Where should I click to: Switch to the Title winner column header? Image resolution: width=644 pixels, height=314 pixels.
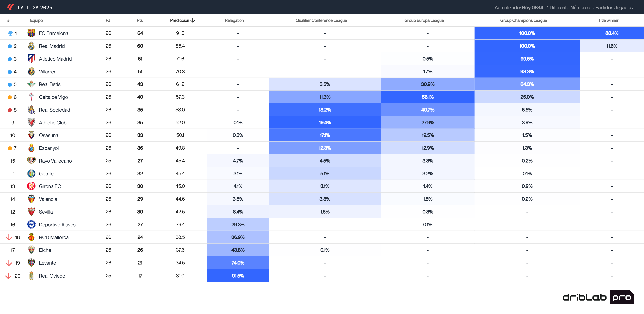coord(608,20)
